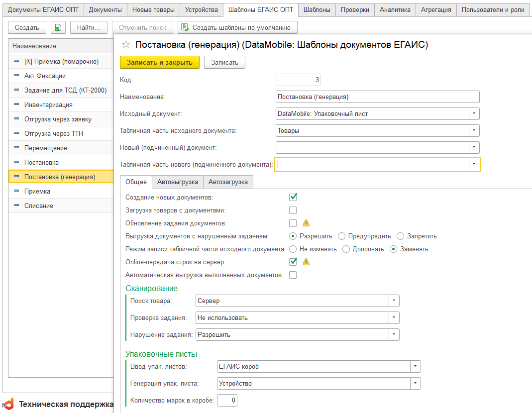The width and height of the screenshot is (532, 413).
Task: Open the Устройства tab
Action: [202, 10]
